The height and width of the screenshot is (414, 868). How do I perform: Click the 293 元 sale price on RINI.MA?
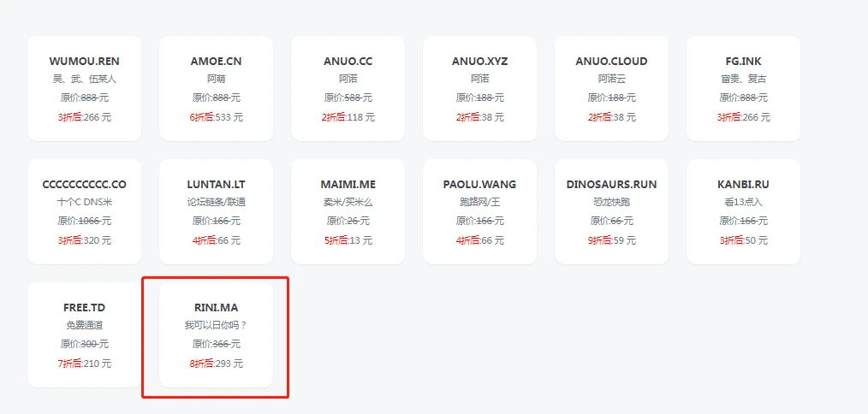click(x=226, y=364)
